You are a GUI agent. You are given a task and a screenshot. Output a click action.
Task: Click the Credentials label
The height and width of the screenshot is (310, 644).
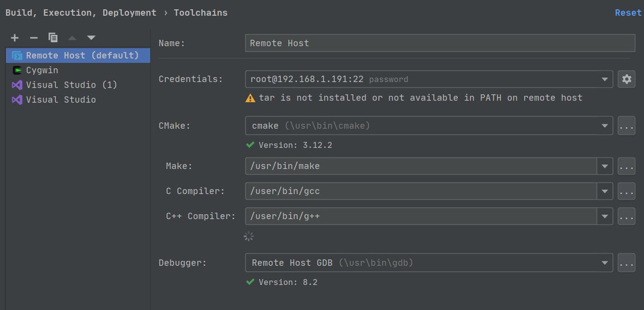pyautogui.click(x=191, y=79)
